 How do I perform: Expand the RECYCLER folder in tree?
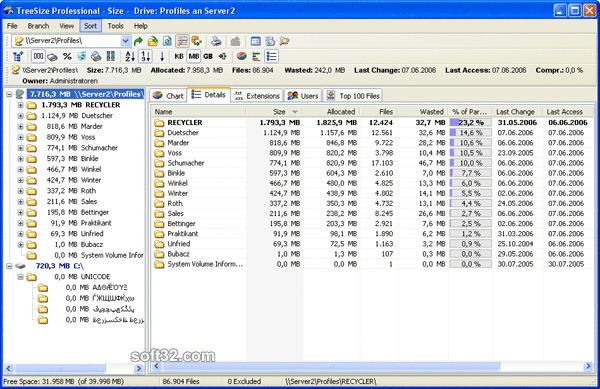click(x=20, y=105)
